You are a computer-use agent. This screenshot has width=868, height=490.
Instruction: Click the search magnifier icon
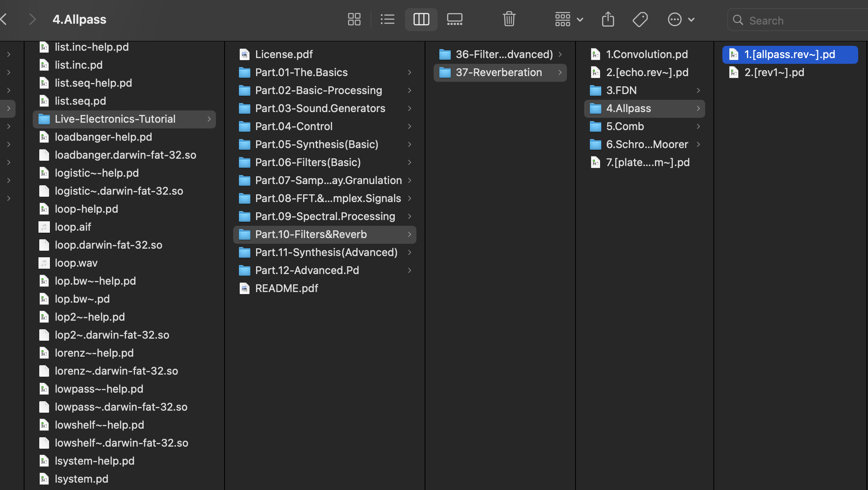(738, 20)
